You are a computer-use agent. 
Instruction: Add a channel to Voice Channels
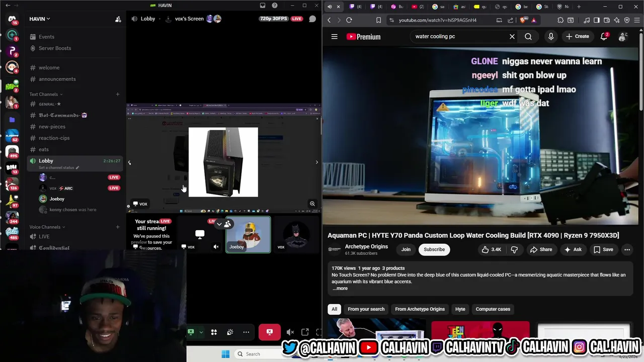pyautogui.click(x=118, y=227)
